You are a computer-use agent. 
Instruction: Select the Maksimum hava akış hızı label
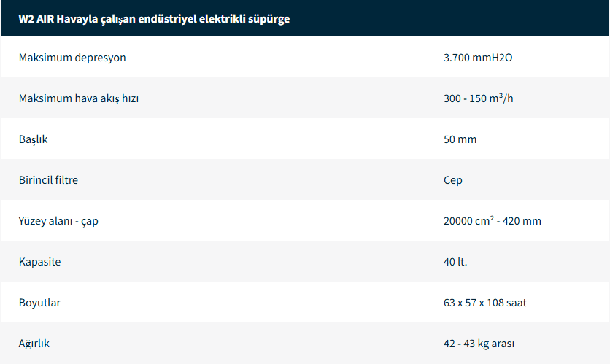pos(79,98)
